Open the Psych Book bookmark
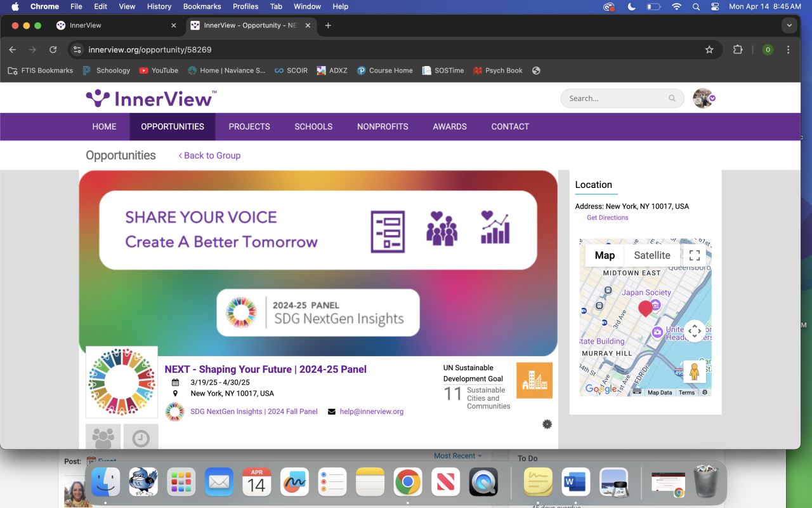This screenshot has width=812, height=508. tap(497, 70)
